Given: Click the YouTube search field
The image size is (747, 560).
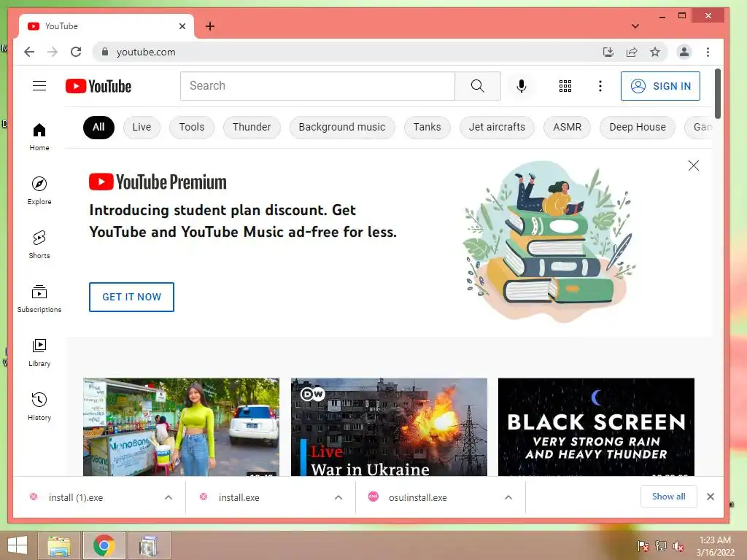Looking at the screenshot, I should click(x=317, y=86).
